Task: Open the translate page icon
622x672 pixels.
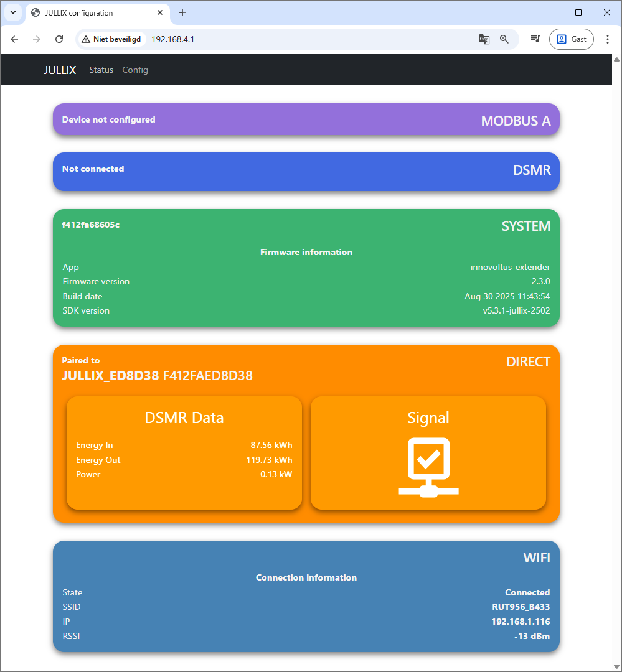Action: 484,39
